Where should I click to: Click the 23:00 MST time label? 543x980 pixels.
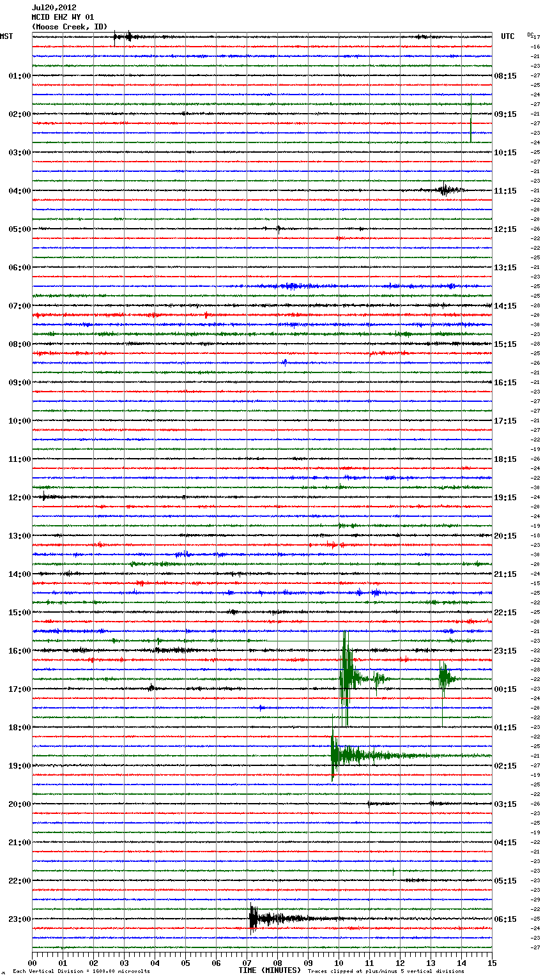(x=19, y=919)
